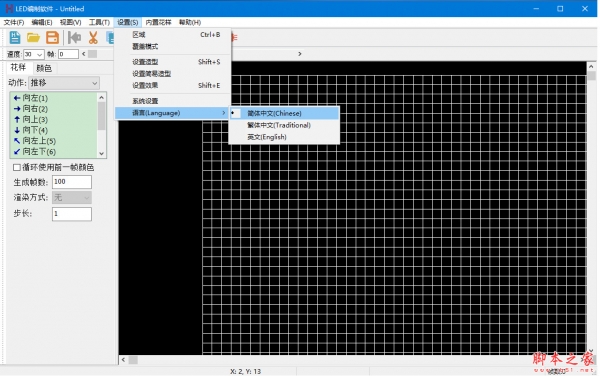
Task: Open the 速度 speed combo box
Action: click(x=34, y=54)
